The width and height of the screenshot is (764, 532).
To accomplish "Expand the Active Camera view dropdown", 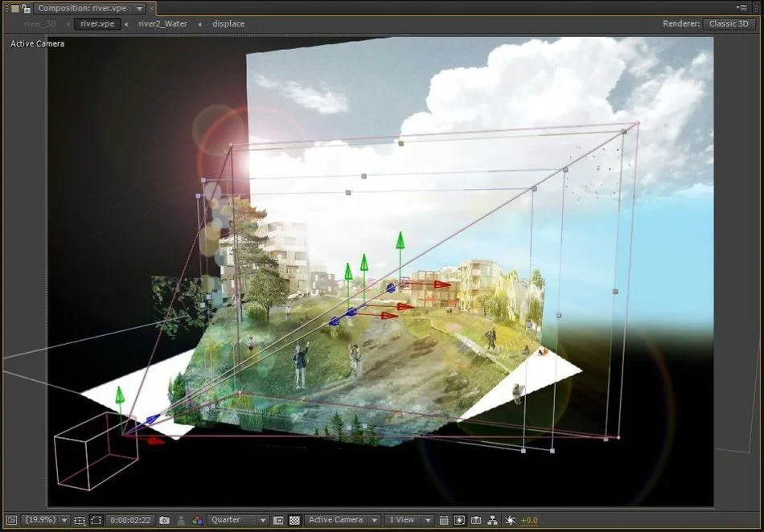I will 343,520.
